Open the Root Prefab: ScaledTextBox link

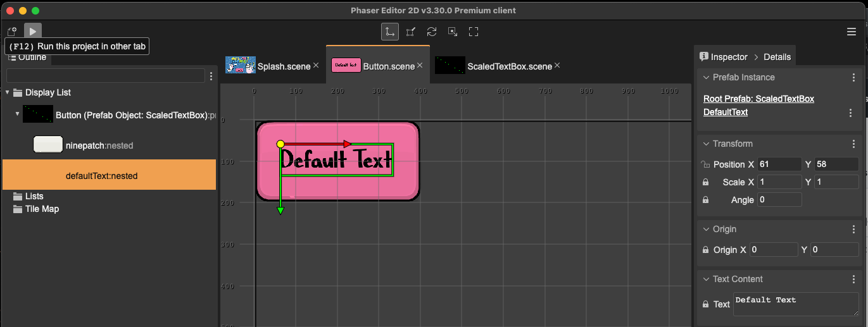click(758, 99)
